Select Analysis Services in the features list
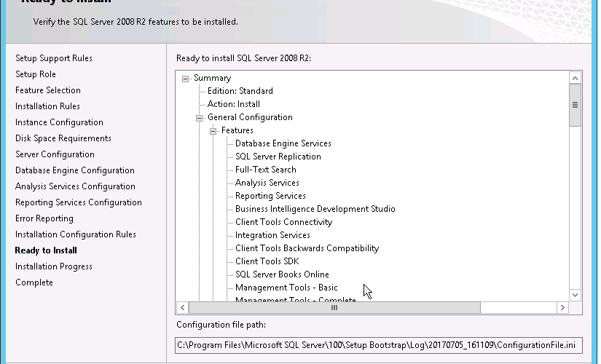The width and height of the screenshot is (601, 364). (267, 183)
